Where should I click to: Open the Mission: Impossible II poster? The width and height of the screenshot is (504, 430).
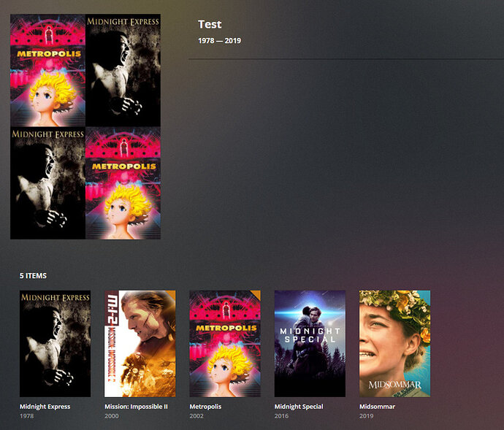point(140,344)
